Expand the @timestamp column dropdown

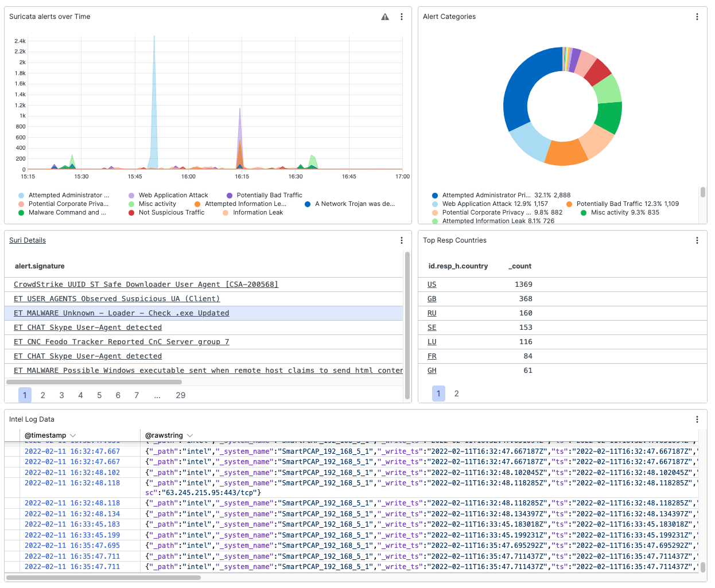(73, 436)
